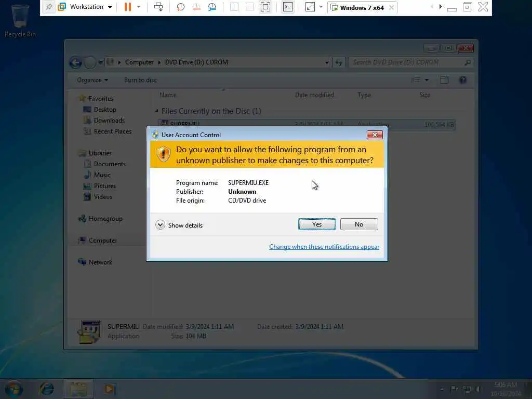Select Desktop in Explorer navigation pane

pos(105,110)
